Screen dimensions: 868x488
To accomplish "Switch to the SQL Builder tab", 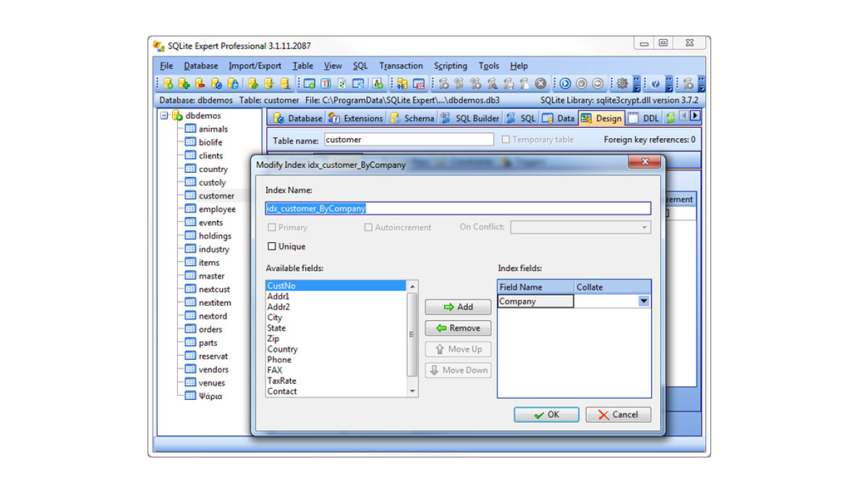I will (469, 118).
